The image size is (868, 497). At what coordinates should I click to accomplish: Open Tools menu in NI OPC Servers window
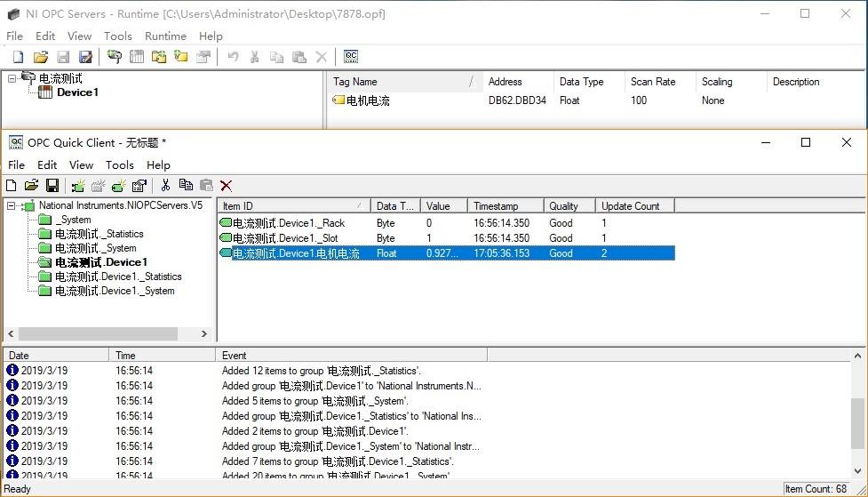118,36
